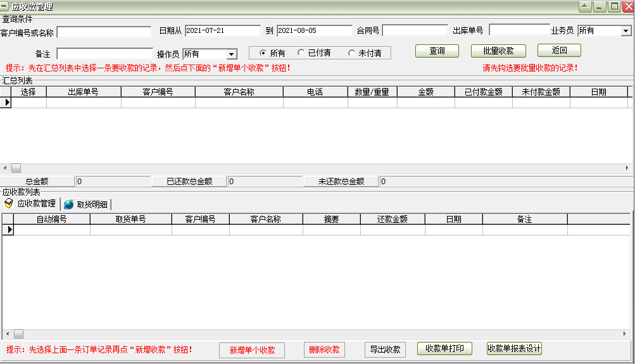Open the 操作员 dropdown
635x364 pixels.
(231, 54)
